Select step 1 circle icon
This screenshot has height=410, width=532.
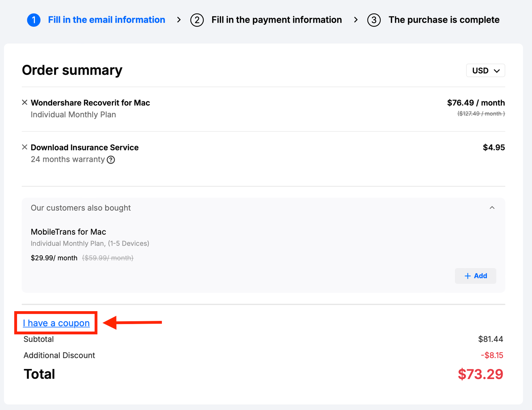point(34,20)
